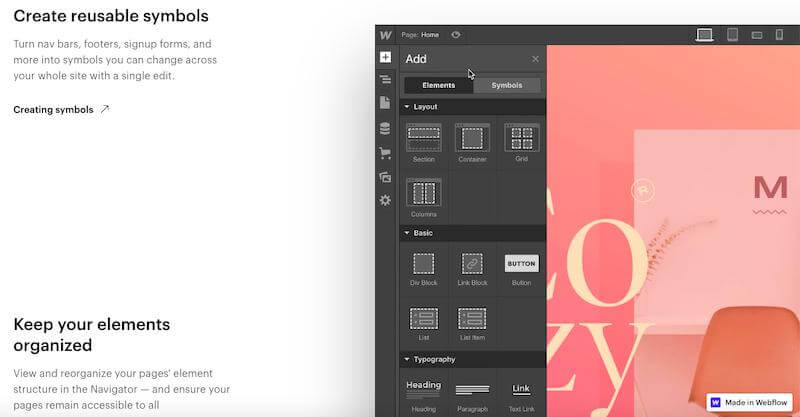Click the Page: Home selector
Image resolution: width=800 pixels, height=417 pixels.
pos(420,35)
